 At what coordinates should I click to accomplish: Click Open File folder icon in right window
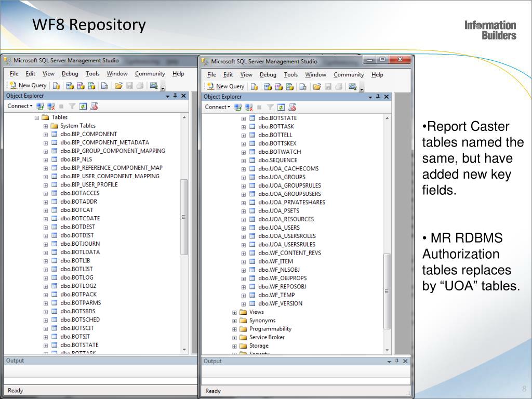[317, 87]
